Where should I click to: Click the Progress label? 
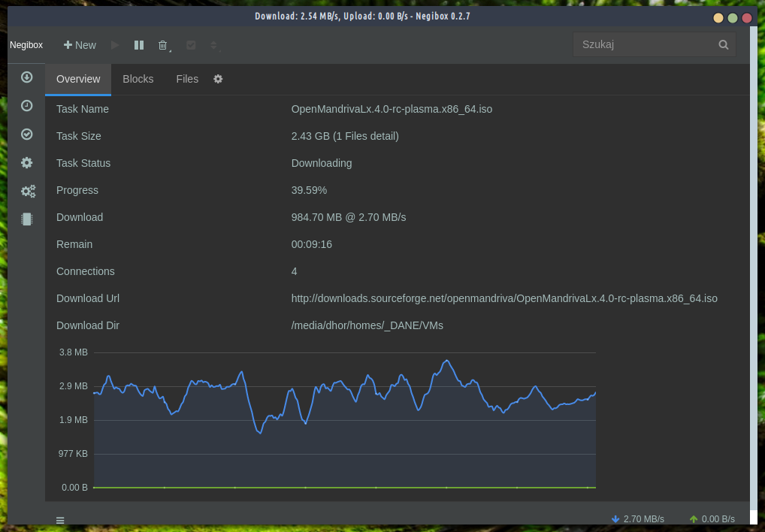pyautogui.click(x=77, y=190)
